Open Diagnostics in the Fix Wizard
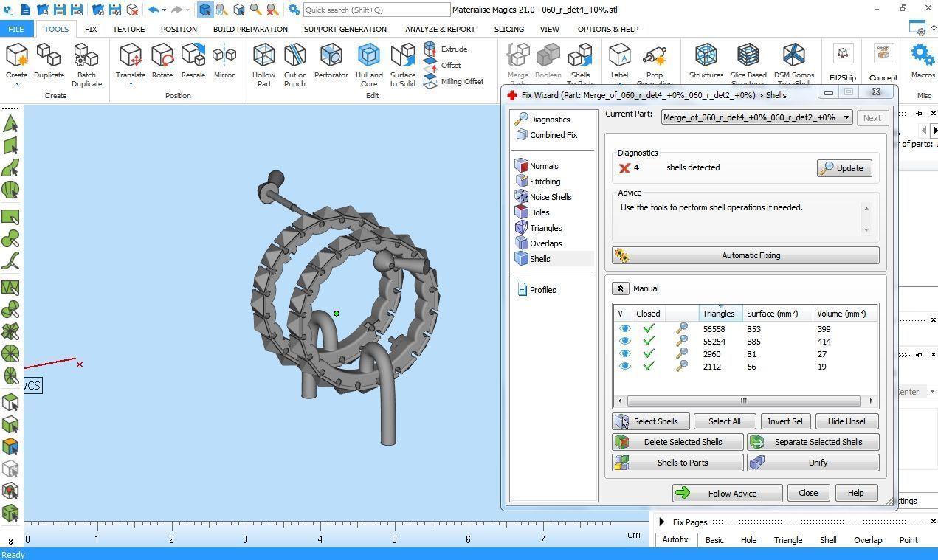The height and width of the screenshot is (560, 938). tap(542, 119)
